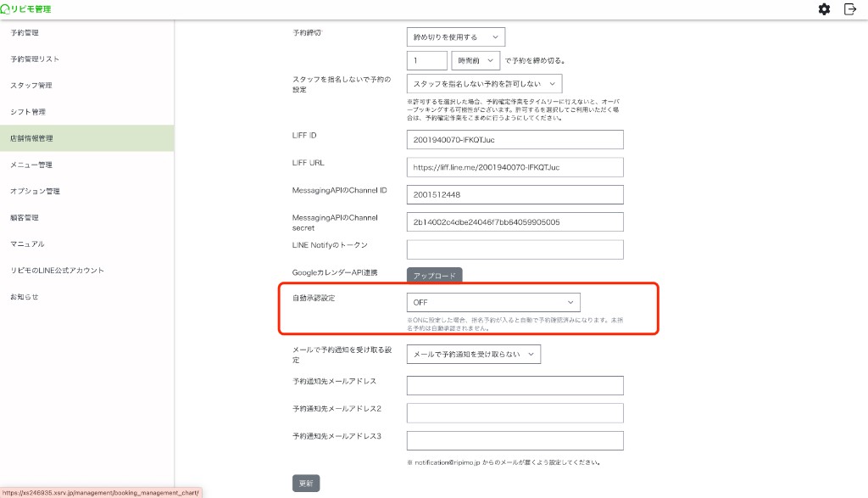Viewport: 868px width, 498px height.
Task: Open the メールで予約通知を受け取らない dropdown
Action: click(472, 354)
